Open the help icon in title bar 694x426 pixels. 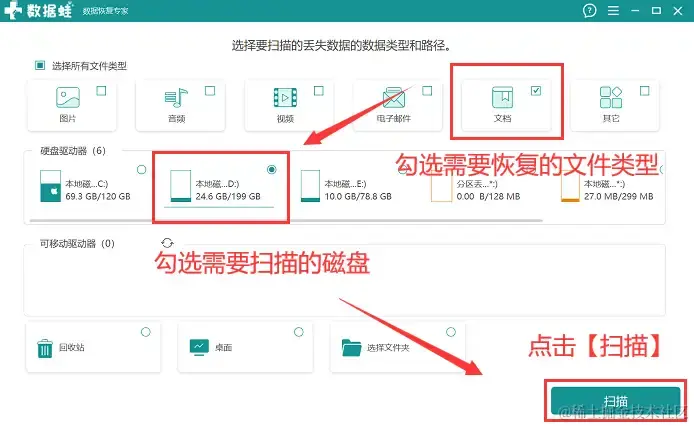pos(590,11)
